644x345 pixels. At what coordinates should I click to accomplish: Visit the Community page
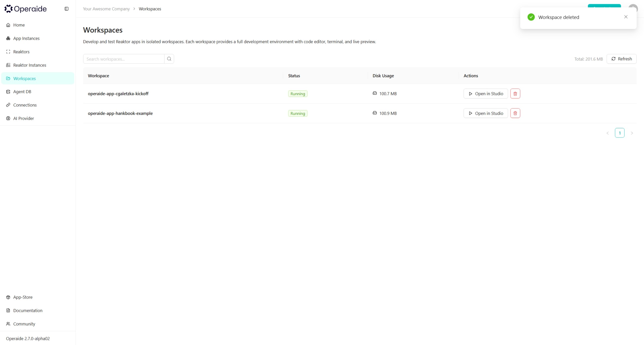point(38,324)
